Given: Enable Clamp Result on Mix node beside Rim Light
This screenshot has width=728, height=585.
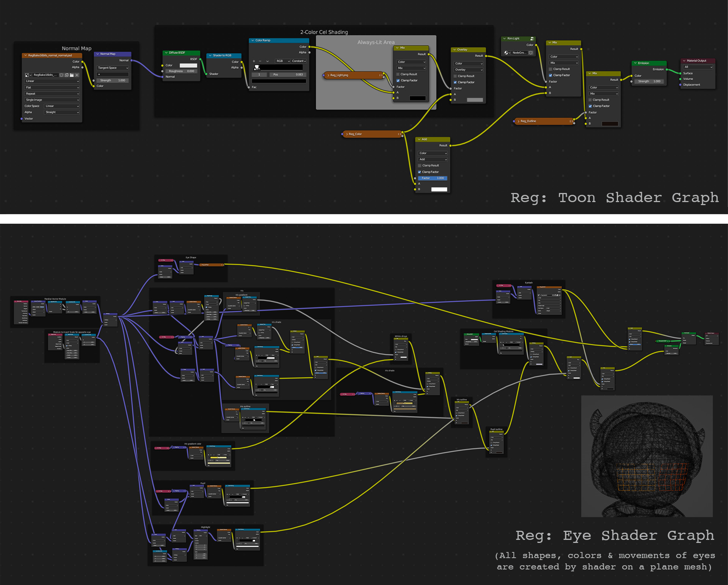Looking at the screenshot, I should pyautogui.click(x=551, y=69).
